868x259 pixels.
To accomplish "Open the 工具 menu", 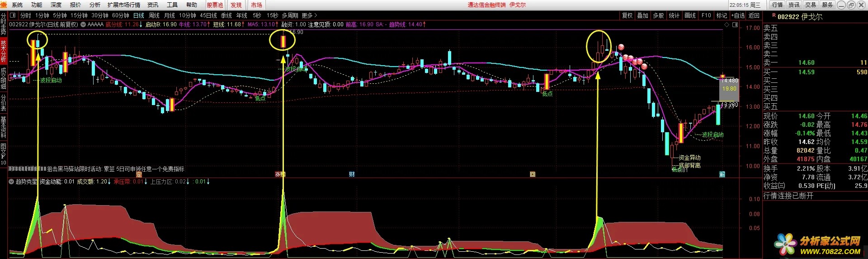I will [172, 5].
